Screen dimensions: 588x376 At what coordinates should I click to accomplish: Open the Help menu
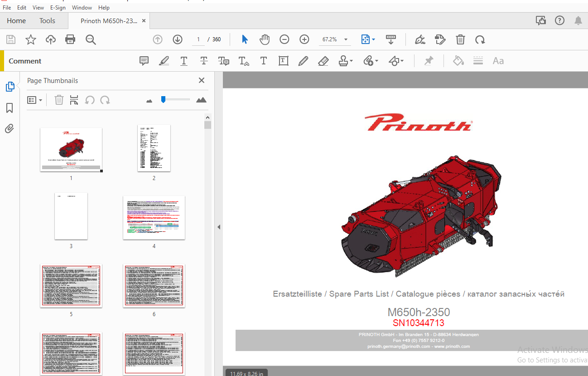pos(104,8)
